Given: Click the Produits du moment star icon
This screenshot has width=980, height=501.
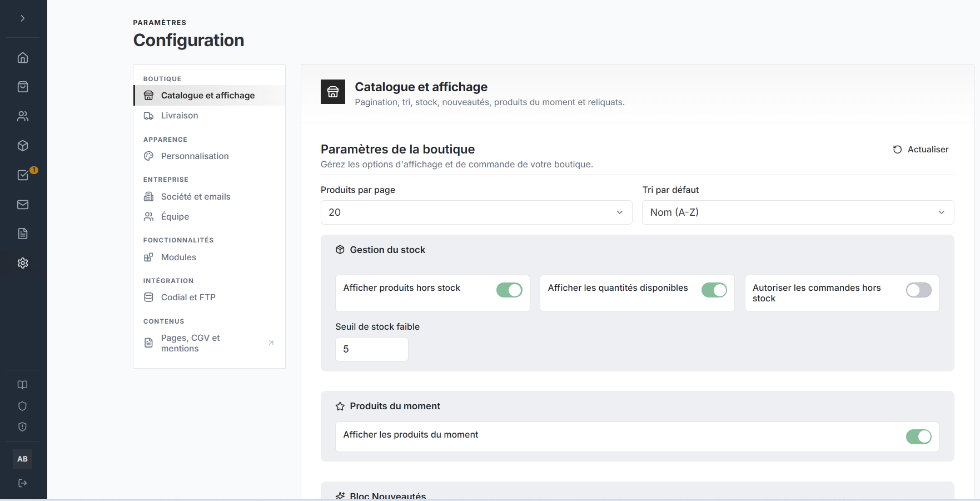Looking at the screenshot, I should [340, 406].
